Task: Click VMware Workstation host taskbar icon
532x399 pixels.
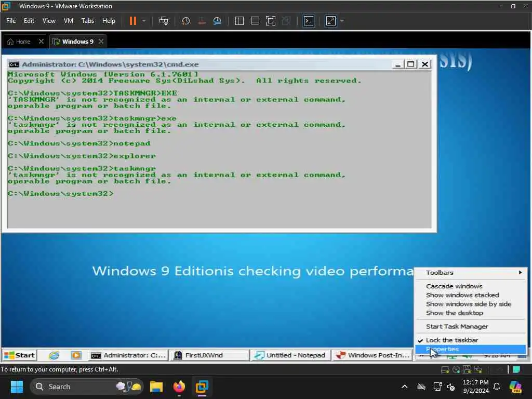Action: tap(202, 387)
